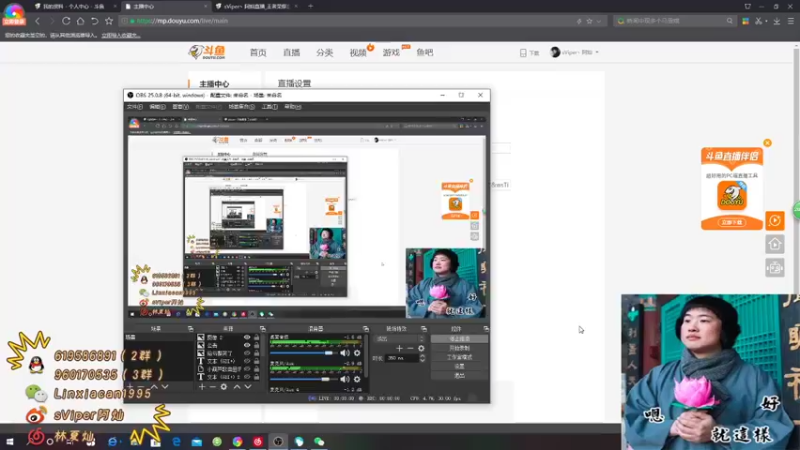Open the Windows Start menu
This screenshot has width=800, height=450.
coord(10,441)
